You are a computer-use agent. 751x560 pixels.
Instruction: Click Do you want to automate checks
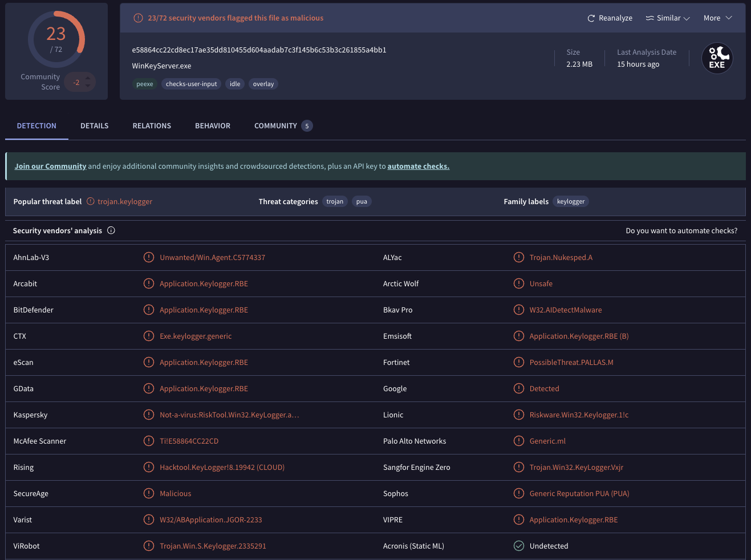tap(681, 231)
